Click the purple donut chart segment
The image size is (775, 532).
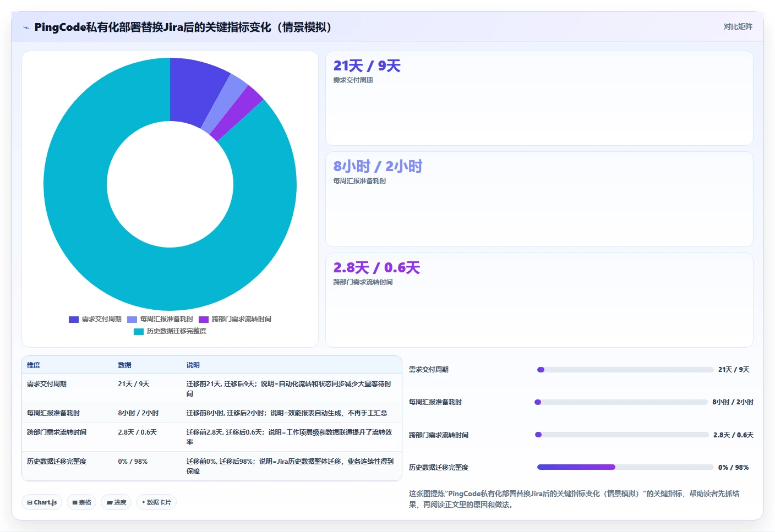coord(238,113)
